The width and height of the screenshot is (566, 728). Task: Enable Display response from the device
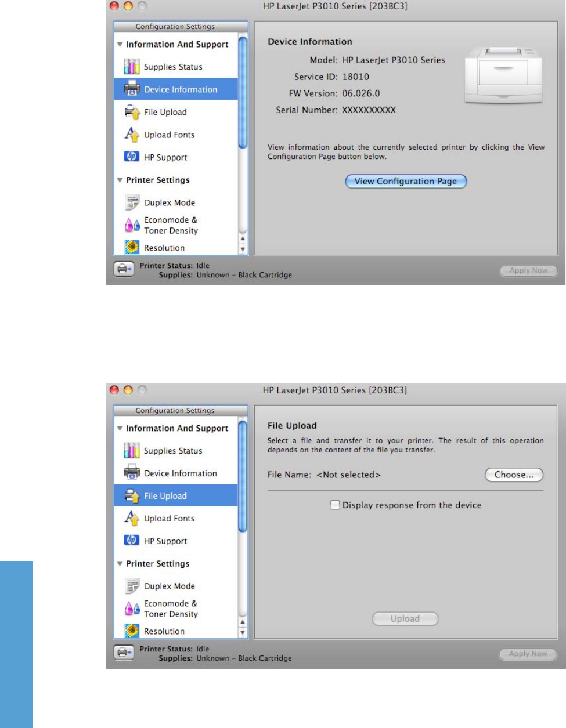[x=335, y=505]
